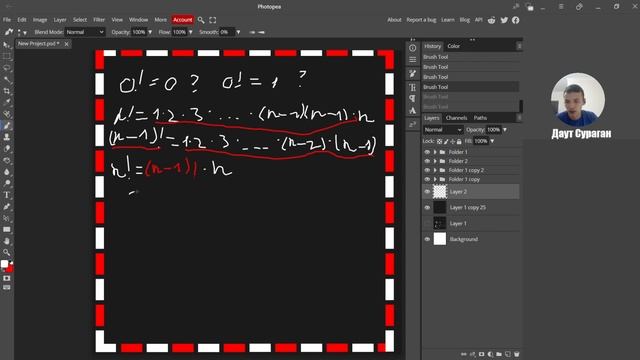Select the Eraser tool
This screenshot has width=640, height=360.
pyautogui.click(x=7, y=149)
